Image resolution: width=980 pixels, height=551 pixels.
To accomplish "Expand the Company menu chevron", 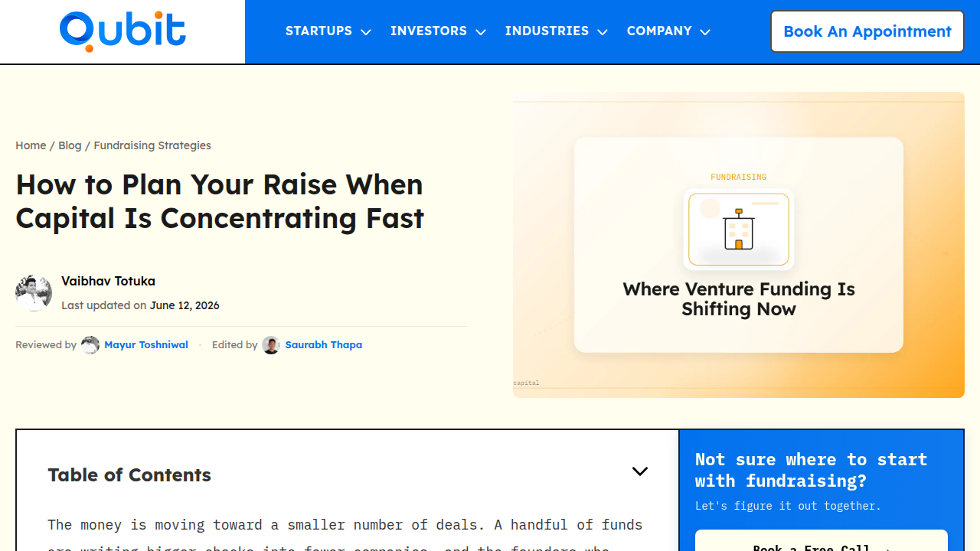I will point(705,32).
